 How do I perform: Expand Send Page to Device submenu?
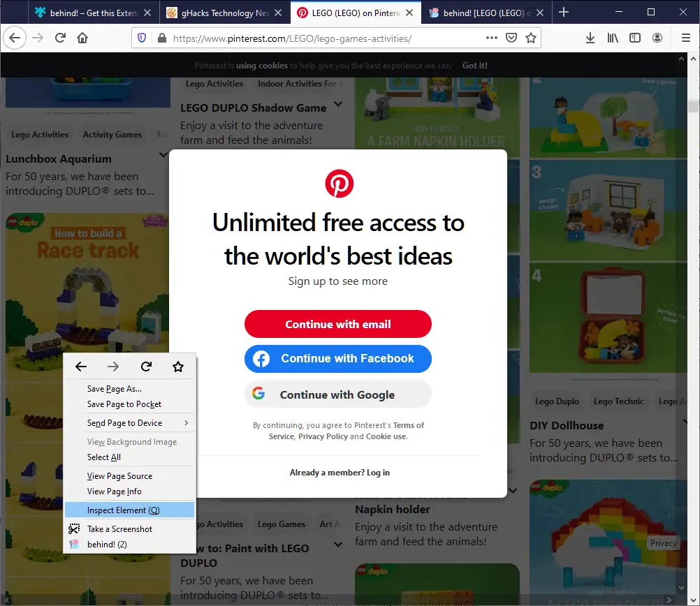pyautogui.click(x=129, y=422)
